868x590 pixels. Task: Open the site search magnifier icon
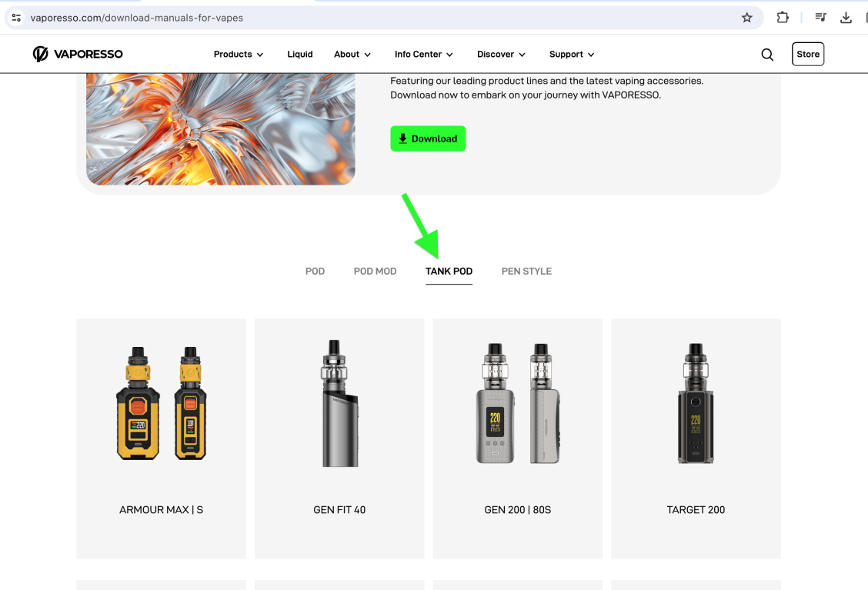pyautogui.click(x=766, y=55)
